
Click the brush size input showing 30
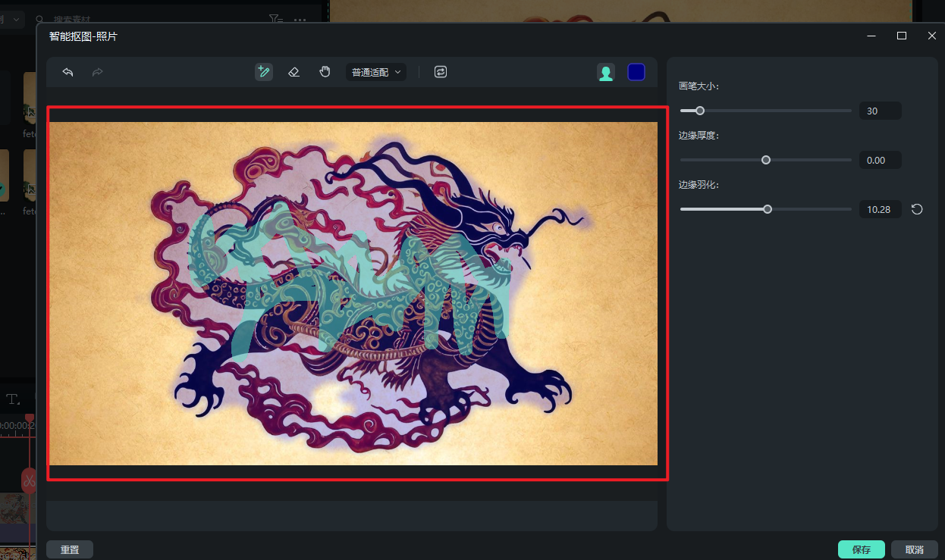coord(880,111)
